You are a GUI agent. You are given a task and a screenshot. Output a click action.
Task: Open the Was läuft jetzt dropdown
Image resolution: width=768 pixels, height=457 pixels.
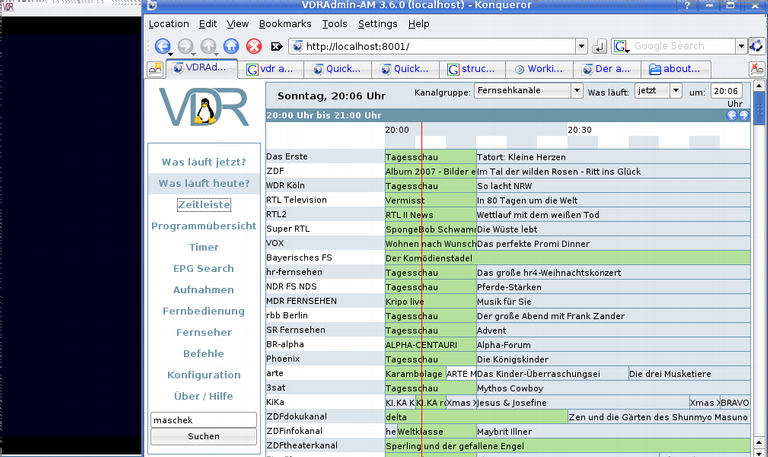(x=658, y=91)
